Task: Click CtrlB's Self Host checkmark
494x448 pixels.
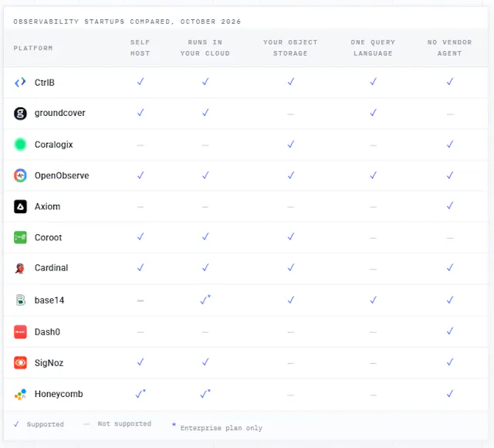Action: point(140,82)
